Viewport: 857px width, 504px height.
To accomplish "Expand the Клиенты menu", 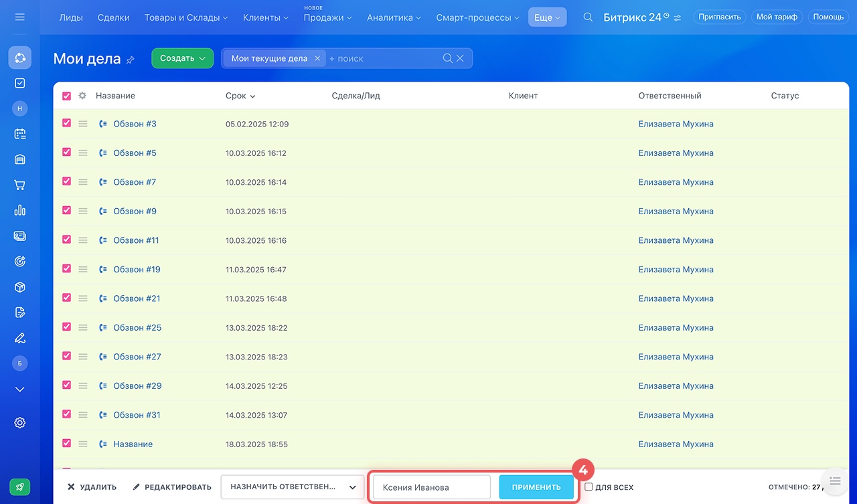I will (x=266, y=17).
